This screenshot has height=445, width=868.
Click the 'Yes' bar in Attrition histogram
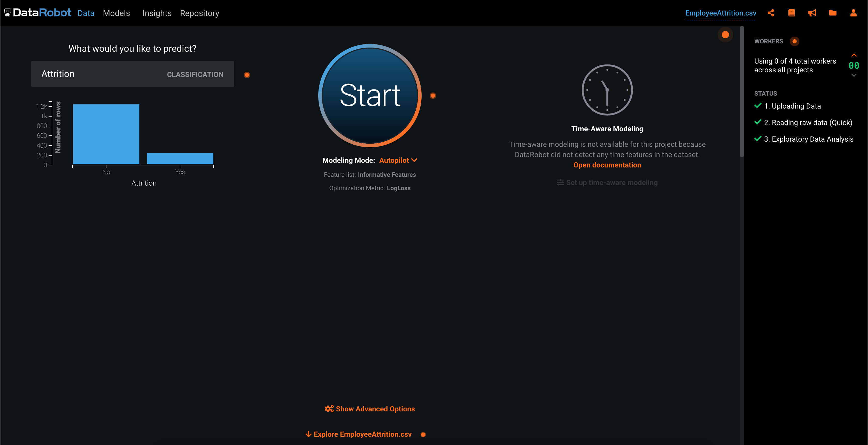point(180,158)
